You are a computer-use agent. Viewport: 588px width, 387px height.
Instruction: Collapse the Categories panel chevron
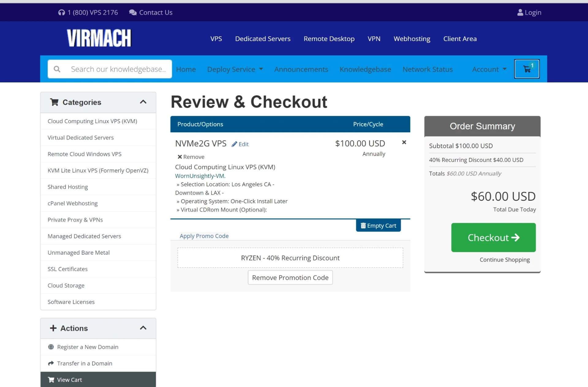(143, 102)
